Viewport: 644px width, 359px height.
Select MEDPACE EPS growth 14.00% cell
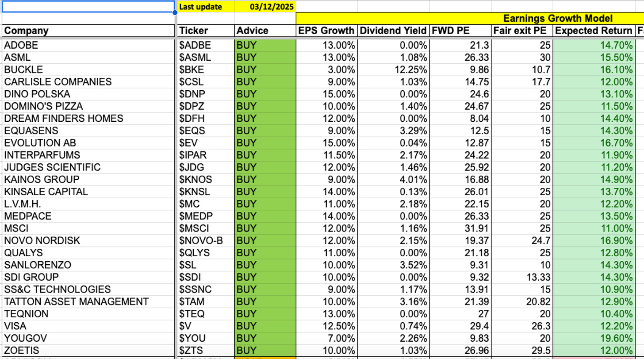click(326, 216)
